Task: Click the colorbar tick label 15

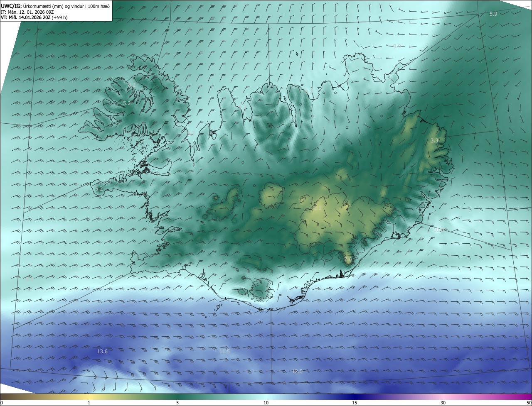Action: click(x=355, y=403)
